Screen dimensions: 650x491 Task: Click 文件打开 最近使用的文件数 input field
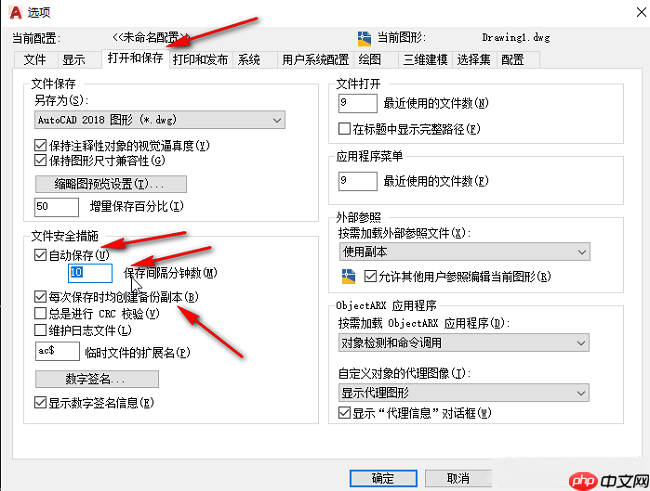click(358, 103)
